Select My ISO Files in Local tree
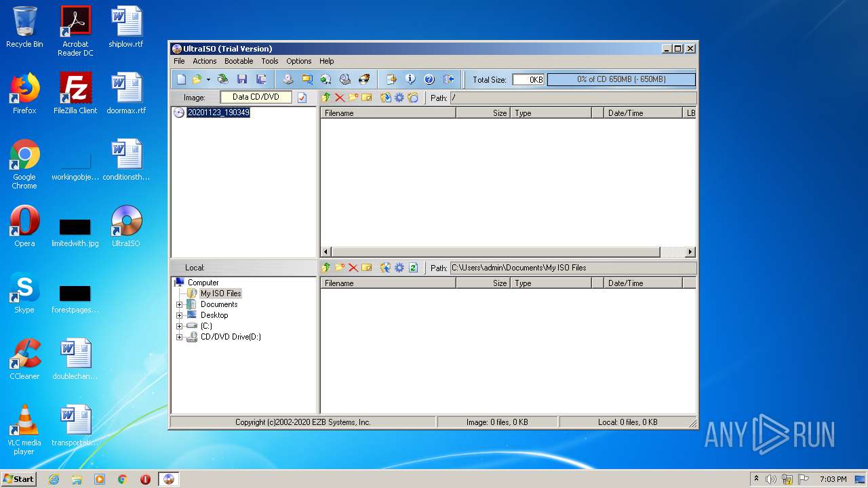Image resolution: width=868 pixels, height=488 pixels. click(x=220, y=293)
